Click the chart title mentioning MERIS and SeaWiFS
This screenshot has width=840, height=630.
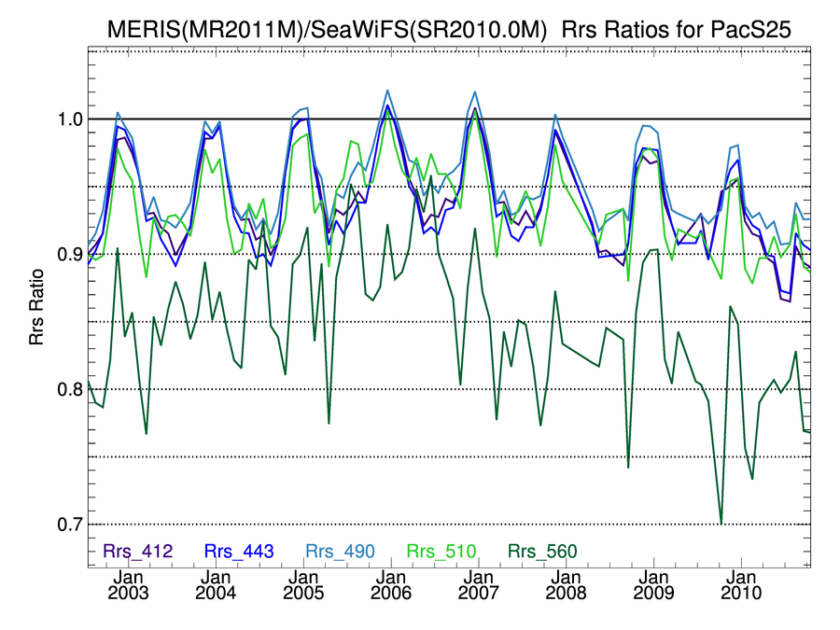click(x=449, y=30)
